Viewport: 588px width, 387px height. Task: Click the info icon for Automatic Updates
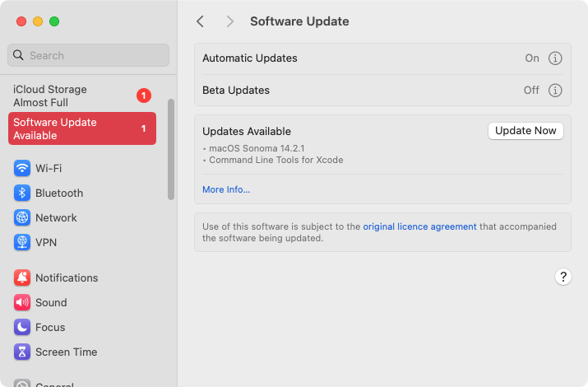555,58
